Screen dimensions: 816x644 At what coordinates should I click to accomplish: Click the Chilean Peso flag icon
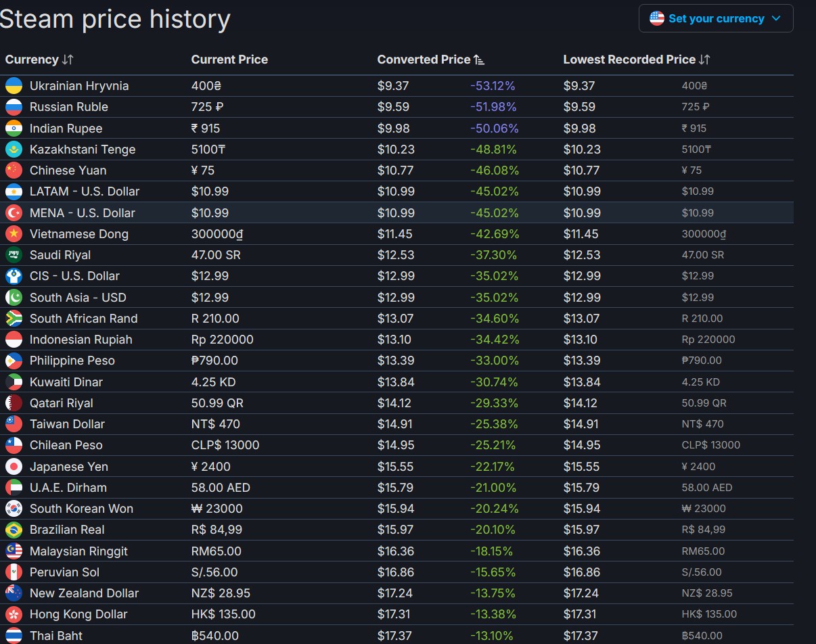14,445
